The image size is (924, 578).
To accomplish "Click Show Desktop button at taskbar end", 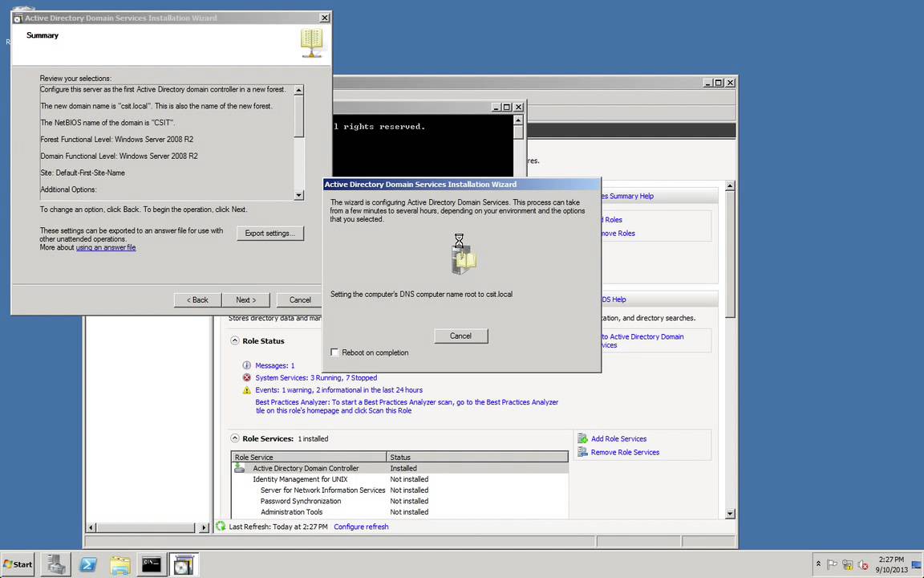I will click(x=918, y=564).
